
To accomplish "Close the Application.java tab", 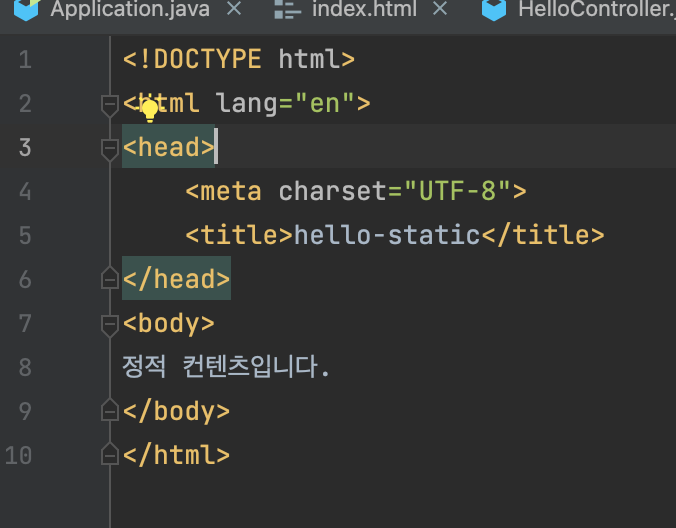I will click(234, 8).
